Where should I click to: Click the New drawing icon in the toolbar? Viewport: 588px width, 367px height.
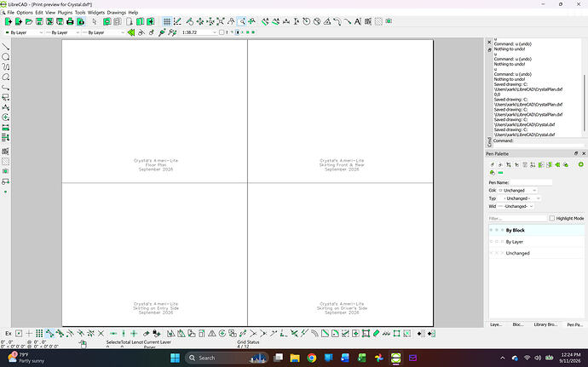[x=9, y=22]
